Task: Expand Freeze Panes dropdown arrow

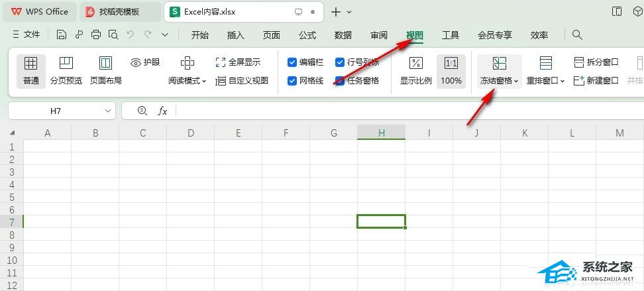Action: click(516, 81)
